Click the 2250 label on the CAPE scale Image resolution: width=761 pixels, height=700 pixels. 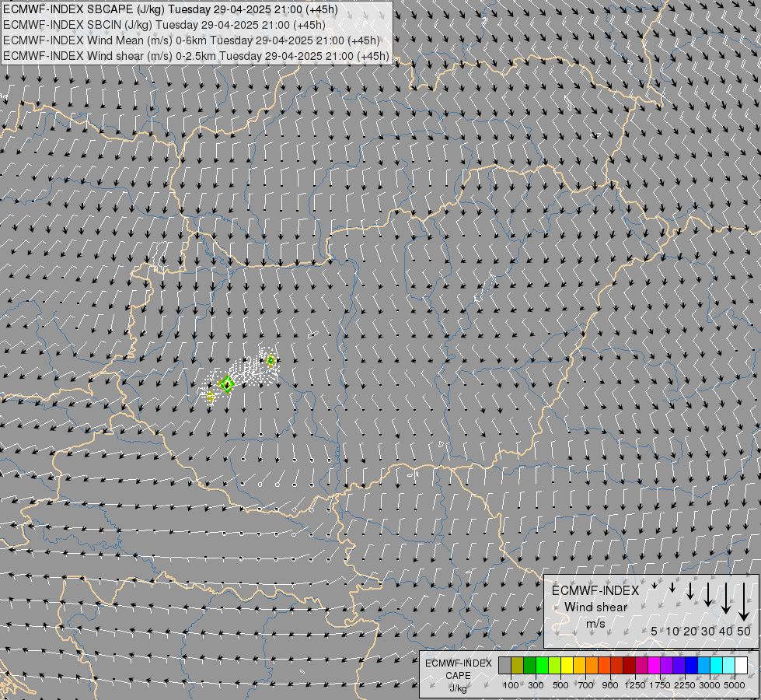coord(685,685)
